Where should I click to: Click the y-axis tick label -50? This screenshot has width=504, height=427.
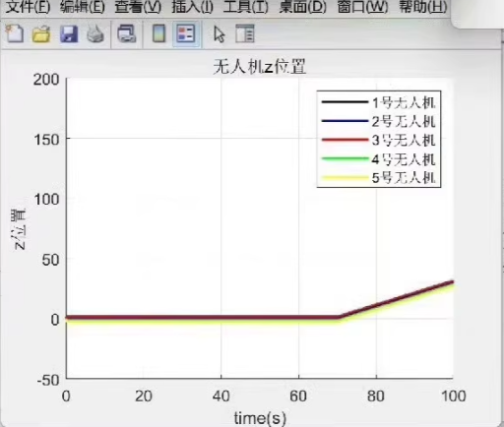click(48, 381)
